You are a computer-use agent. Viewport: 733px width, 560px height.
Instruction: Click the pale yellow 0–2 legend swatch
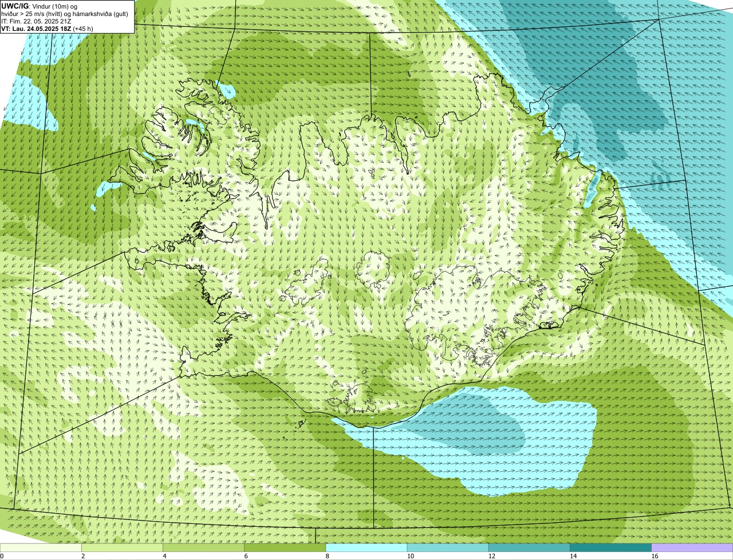point(41,547)
